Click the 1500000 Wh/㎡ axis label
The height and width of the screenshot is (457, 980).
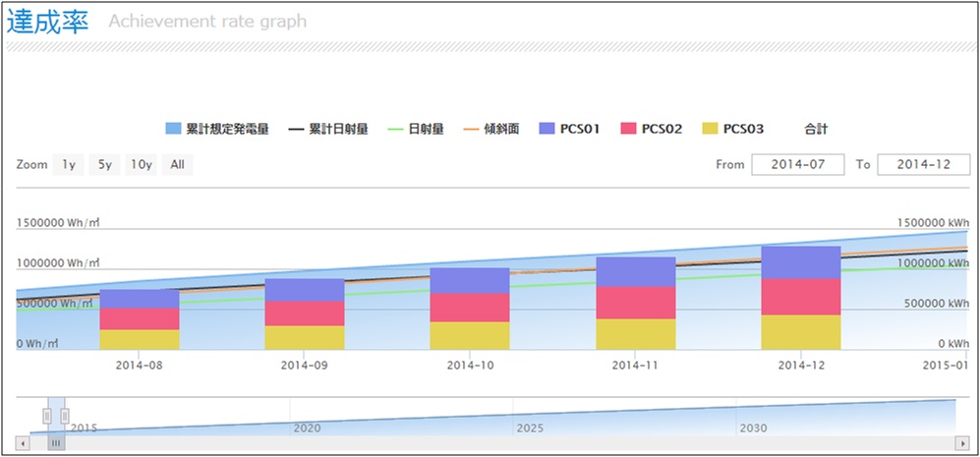tap(58, 222)
